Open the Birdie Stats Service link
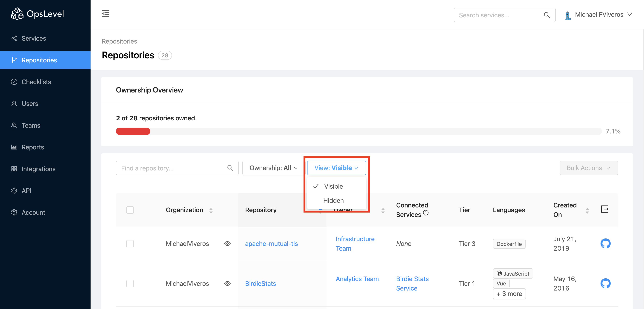 (x=412, y=283)
